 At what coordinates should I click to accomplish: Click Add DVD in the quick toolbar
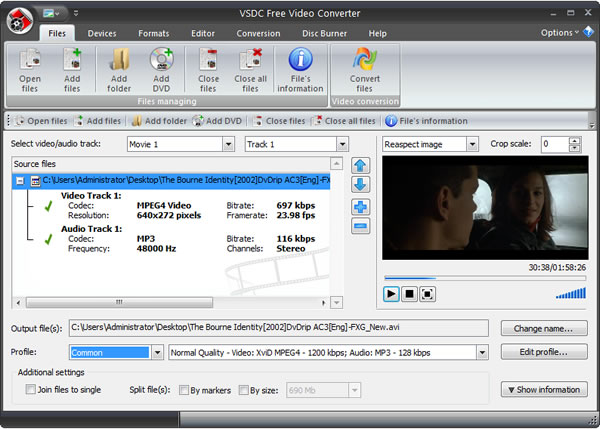217,121
